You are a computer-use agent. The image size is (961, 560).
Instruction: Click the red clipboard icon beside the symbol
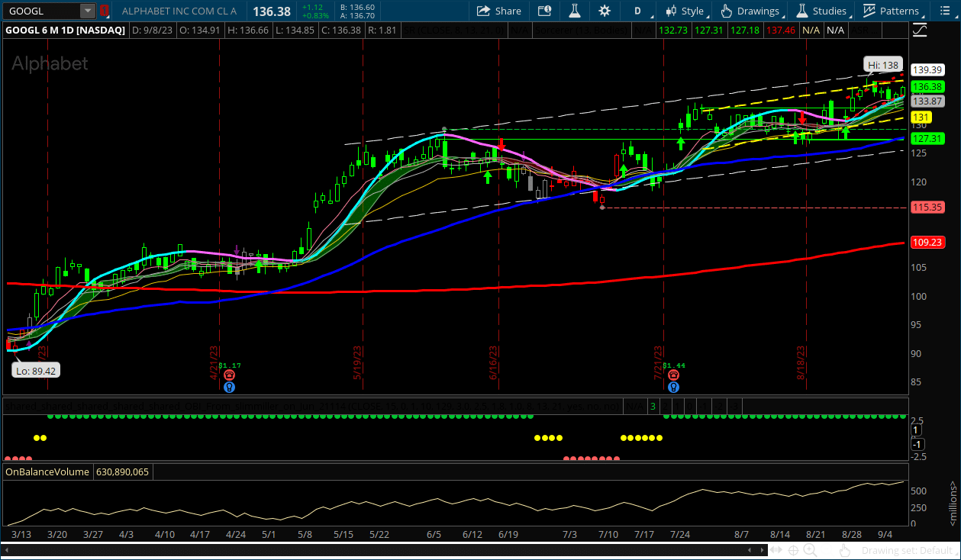(x=105, y=11)
